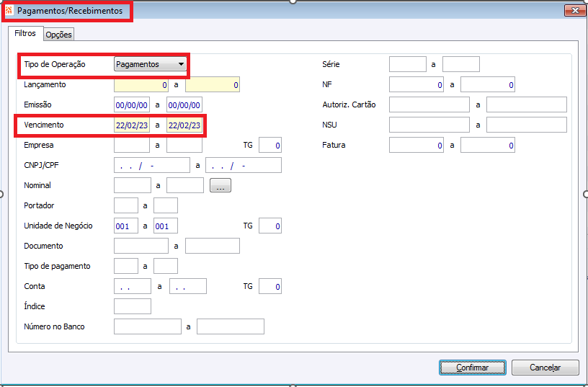The image size is (588, 387).
Task: Open the Nominal lookup ellipsis button
Action: click(x=220, y=185)
